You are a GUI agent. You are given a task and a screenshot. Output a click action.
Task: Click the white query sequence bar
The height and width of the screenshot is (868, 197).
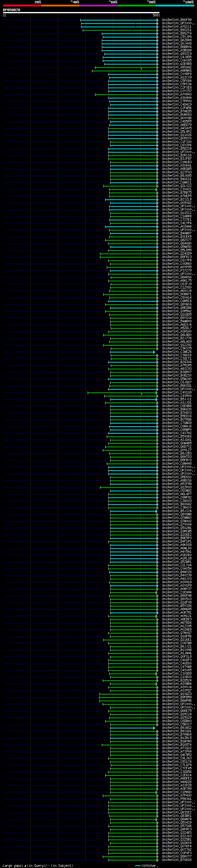coord(81,12)
